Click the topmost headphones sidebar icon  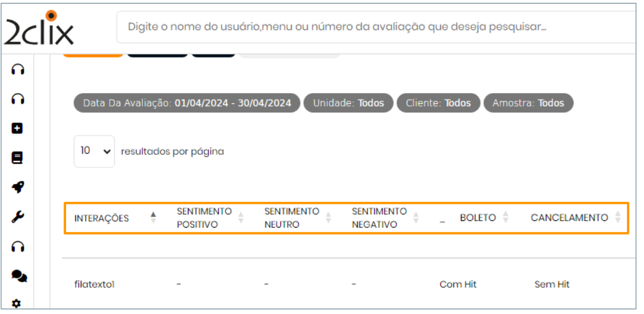coord(17,69)
